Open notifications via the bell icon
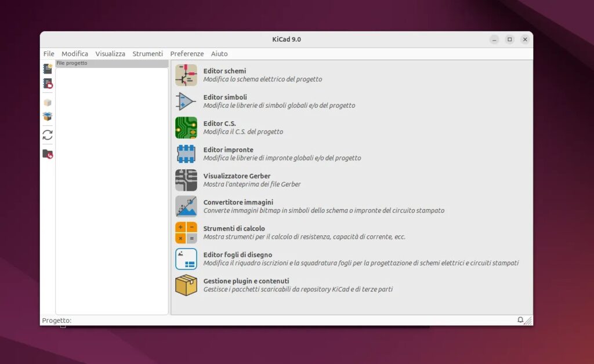The width and height of the screenshot is (594, 364). [x=520, y=319]
